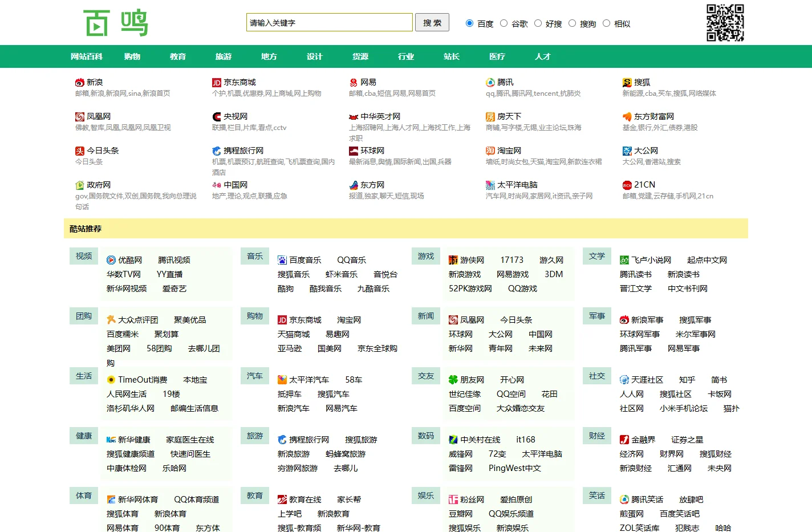The image size is (812, 532).
Task: Open the 天涯社区 link
Action: pyautogui.click(x=647, y=380)
